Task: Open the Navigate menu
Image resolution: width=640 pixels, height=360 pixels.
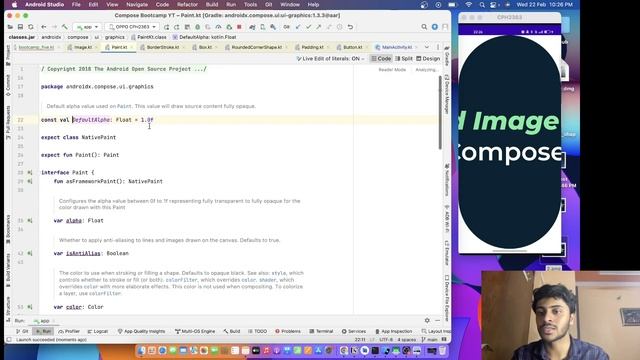Action: pyautogui.click(x=137, y=4)
